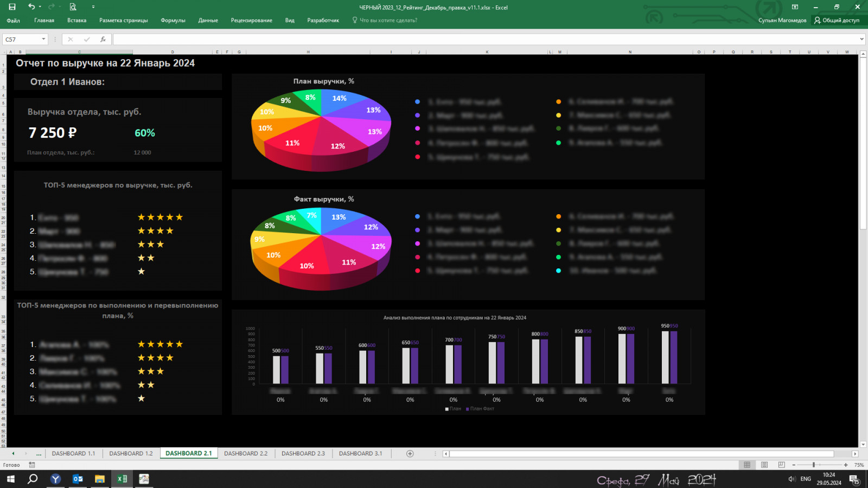Open the Файл menu tab

(14, 21)
